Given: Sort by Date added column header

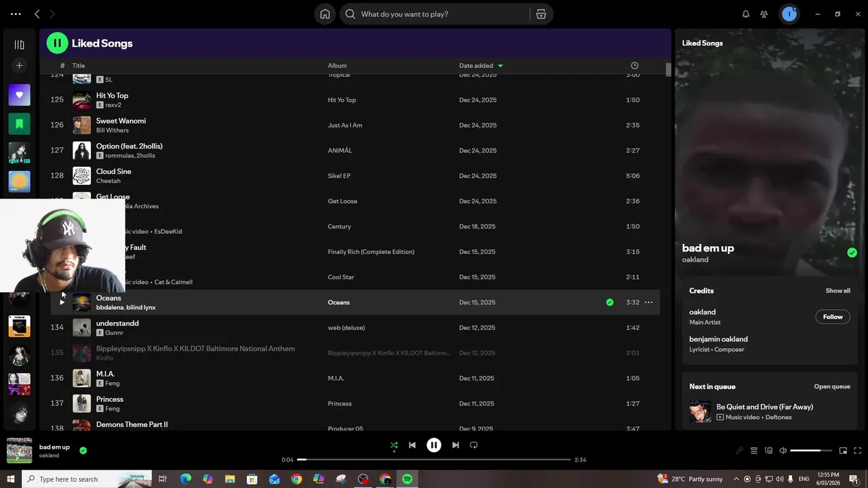Looking at the screenshot, I should [x=481, y=66].
